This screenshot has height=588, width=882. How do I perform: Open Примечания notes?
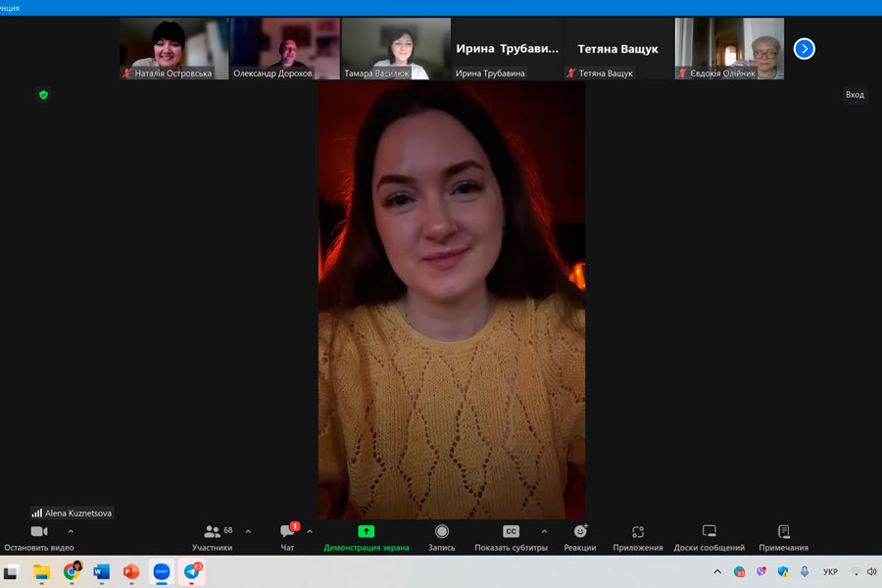click(784, 538)
